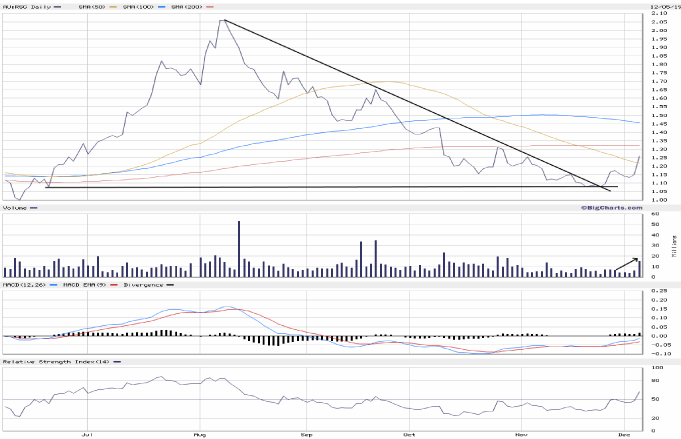Click the price peak near 2.05

click(x=222, y=21)
